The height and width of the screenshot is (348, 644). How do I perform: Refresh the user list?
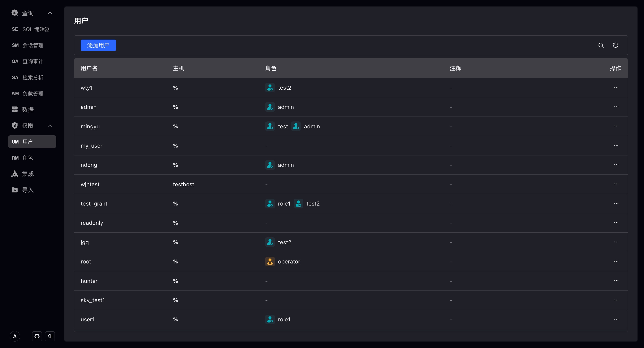(x=616, y=45)
